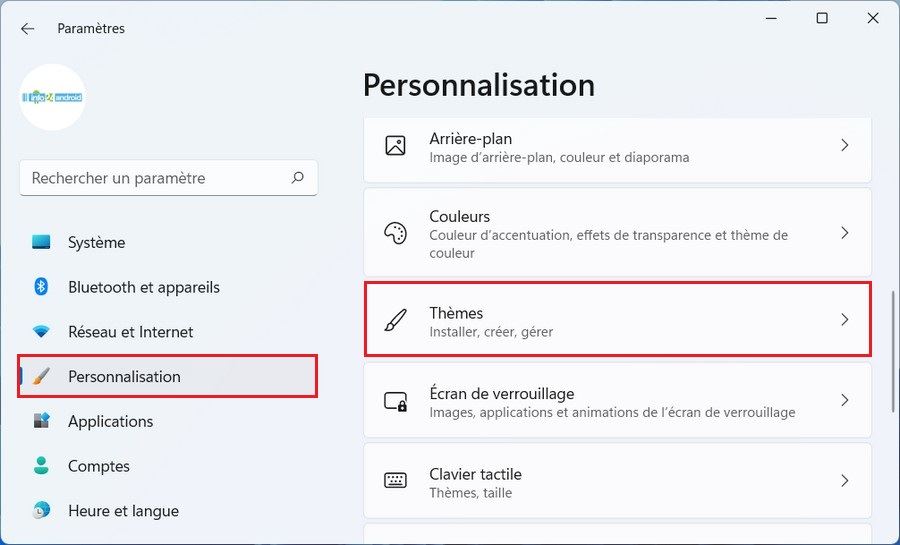
Task: Click the Applications sidebar icon
Action: tap(41, 421)
